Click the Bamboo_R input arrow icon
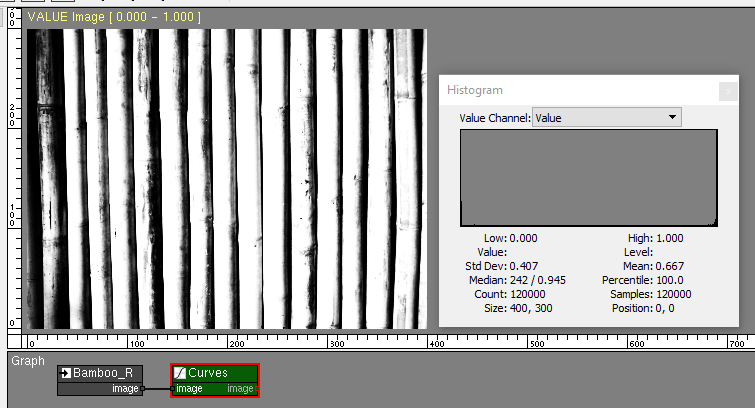The image size is (755, 408). (65, 373)
